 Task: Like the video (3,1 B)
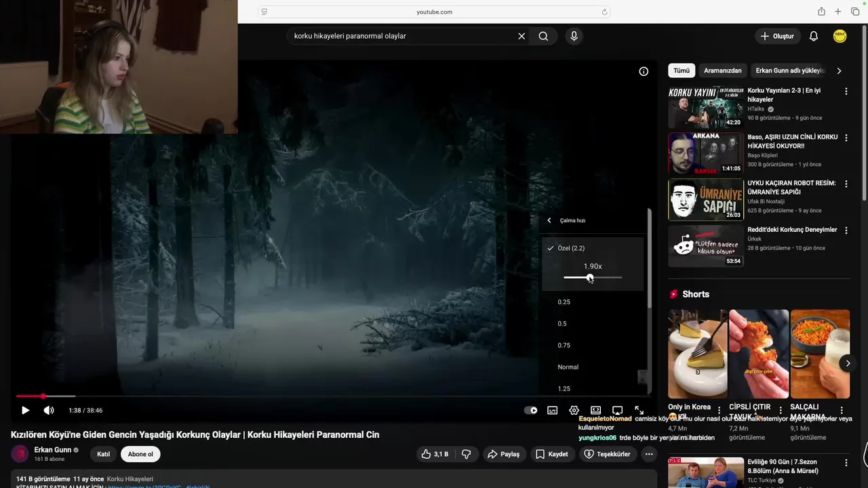(435, 454)
